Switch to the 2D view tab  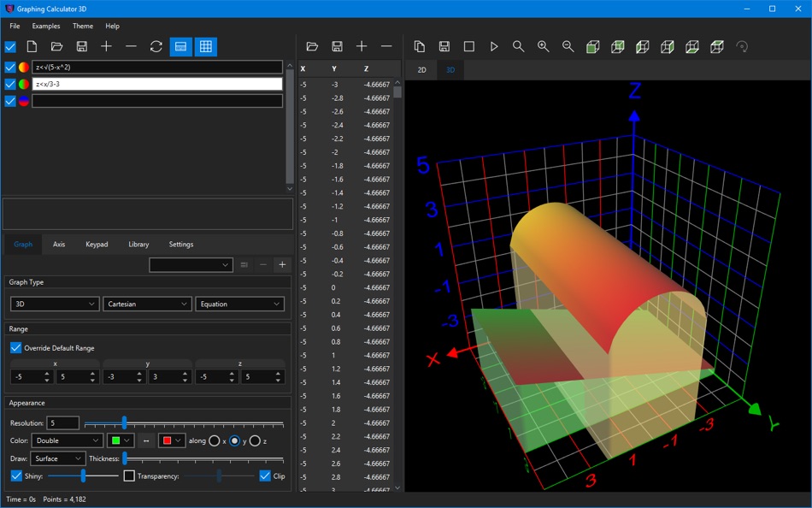pyautogui.click(x=421, y=70)
